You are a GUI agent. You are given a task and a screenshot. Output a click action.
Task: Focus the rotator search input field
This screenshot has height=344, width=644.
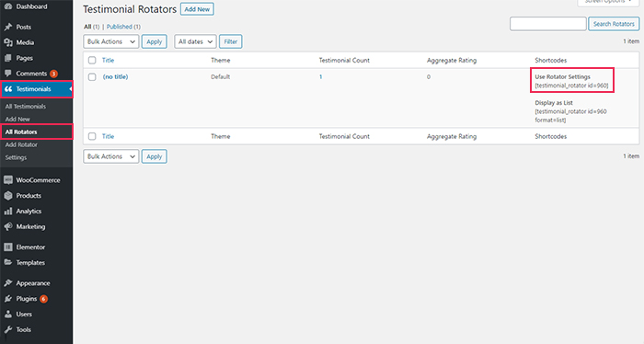tap(548, 24)
